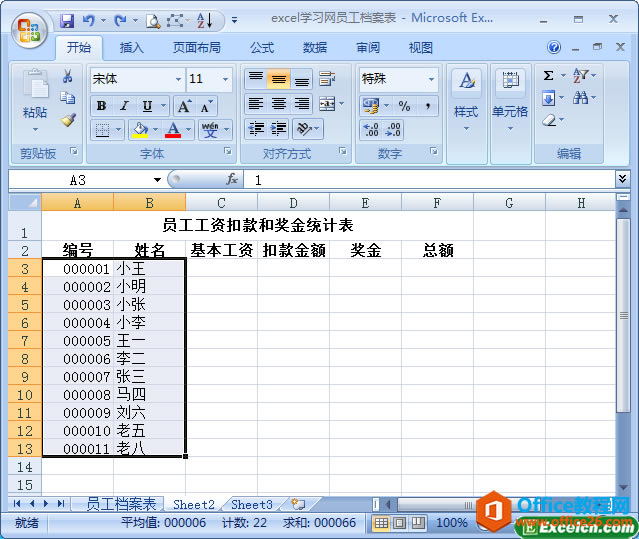The width and height of the screenshot is (639, 539).
Task: Click the insert function fx icon
Action: [x=232, y=180]
